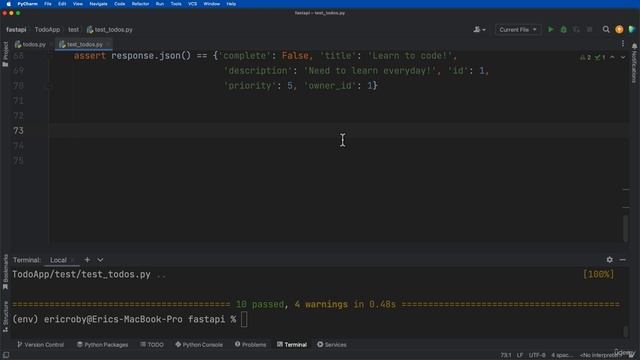The width and height of the screenshot is (640, 360).
Task: Hide the terminal tool window
Action: click(622, 260)
